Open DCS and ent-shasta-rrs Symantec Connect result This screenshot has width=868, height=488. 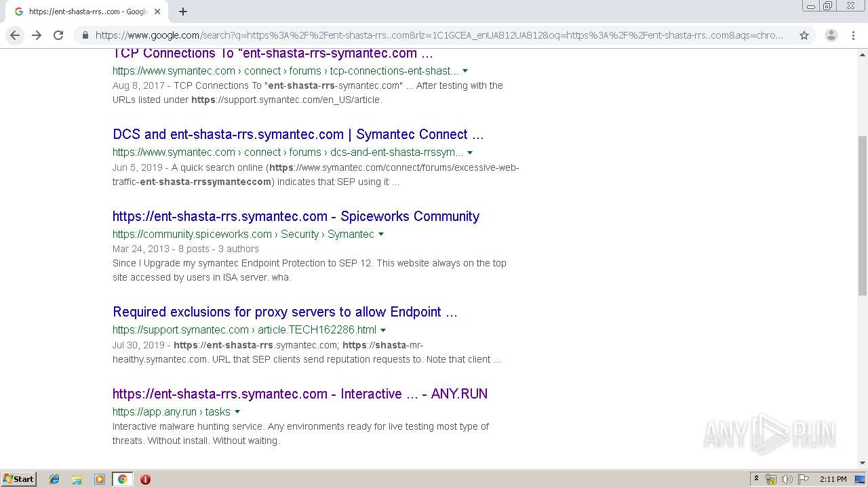click(x=298, y=134)
